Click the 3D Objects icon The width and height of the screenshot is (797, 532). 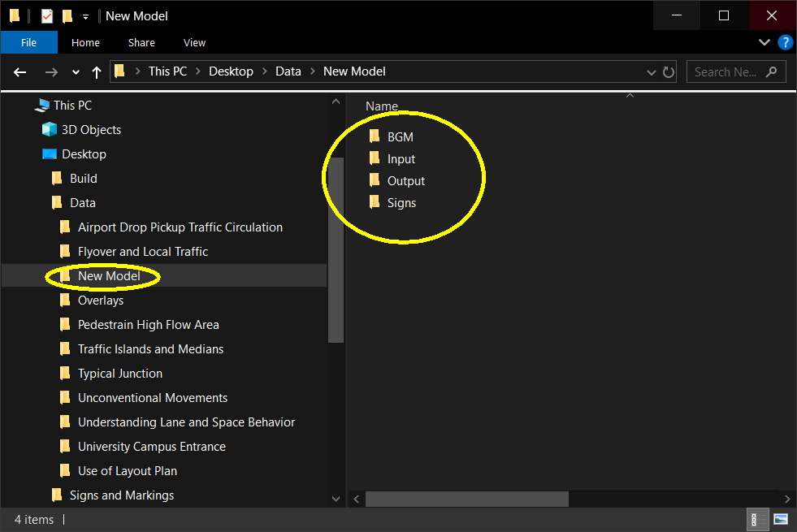[x=50, y=130]
